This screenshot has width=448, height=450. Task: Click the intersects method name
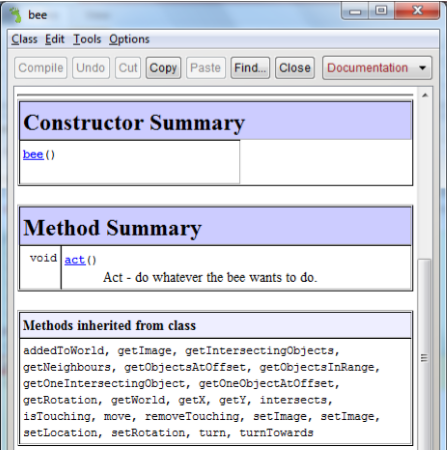coord(293,400)
